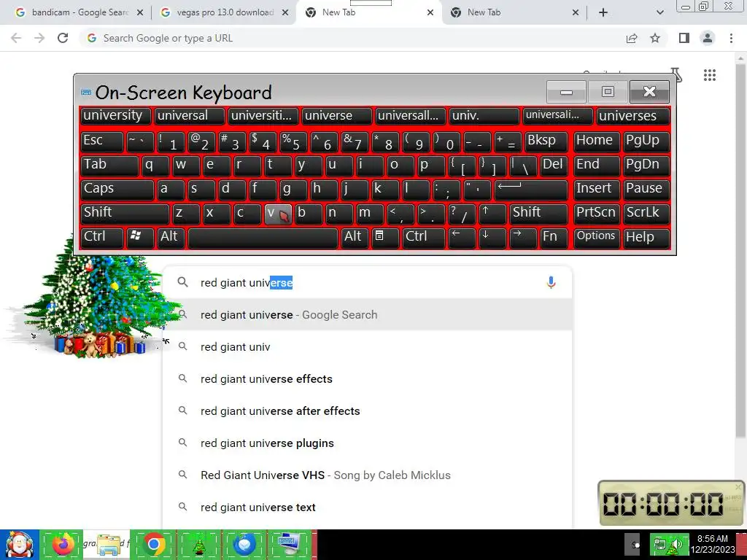Viewport: 747px width, 560px height.
Task: Open Chrome from the taskbar
Action: [153, 544]
